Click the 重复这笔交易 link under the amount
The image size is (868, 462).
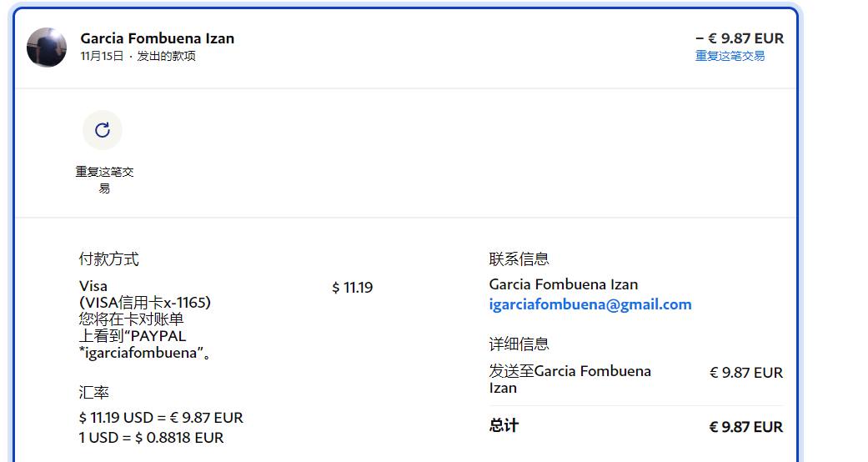click(x=730, y=56)
